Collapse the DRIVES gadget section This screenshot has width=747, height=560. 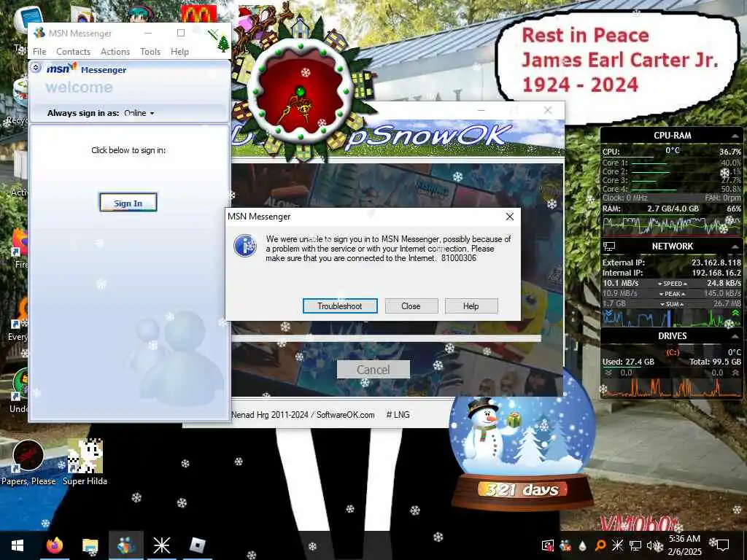735,336
